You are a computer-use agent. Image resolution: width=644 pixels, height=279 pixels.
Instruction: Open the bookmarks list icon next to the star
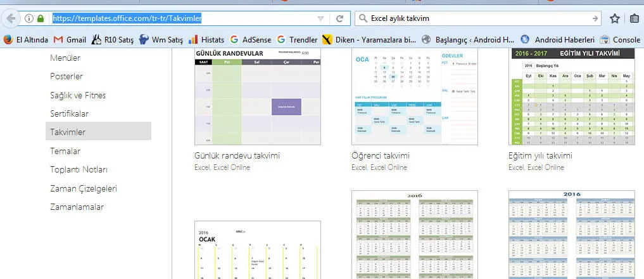coord(634,18)
